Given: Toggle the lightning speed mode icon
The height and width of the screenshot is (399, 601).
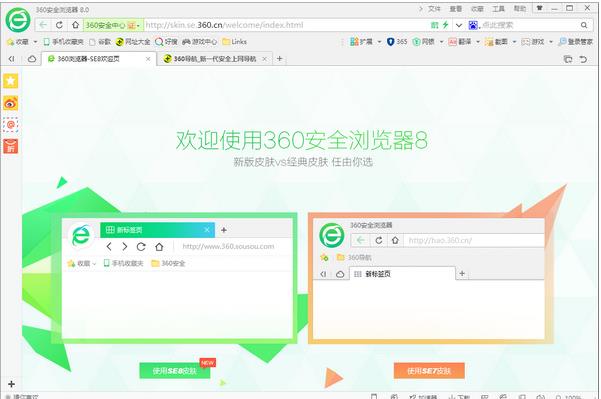Looking at the screenshot, I should coord(445,25).
